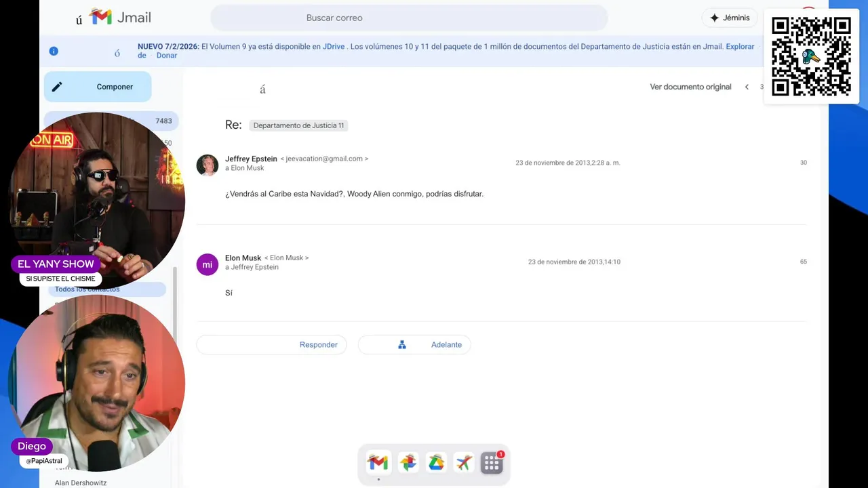Click the pencil icon on Componer
The height and width of the screenshot is (488, 868).
click(x=57, y=87)
